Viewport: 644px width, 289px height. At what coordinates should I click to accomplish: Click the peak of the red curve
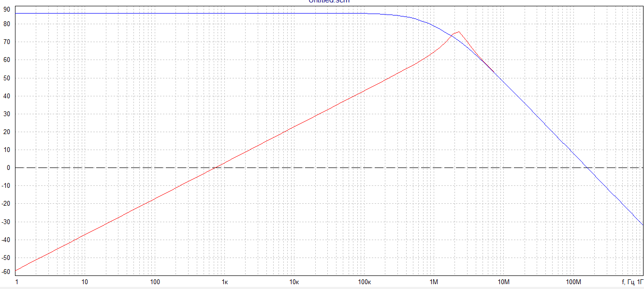pos(459,32)
